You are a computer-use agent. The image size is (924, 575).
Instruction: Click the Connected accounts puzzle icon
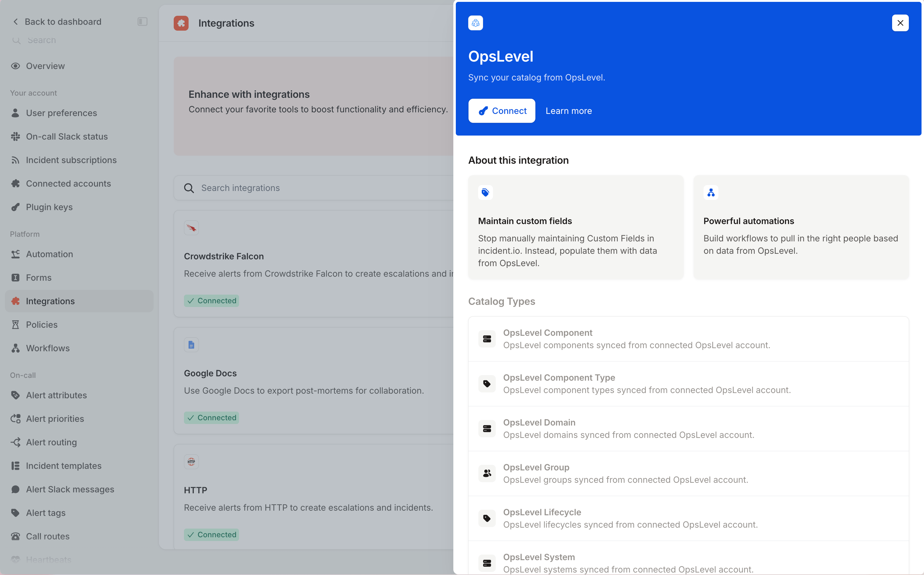15,184
